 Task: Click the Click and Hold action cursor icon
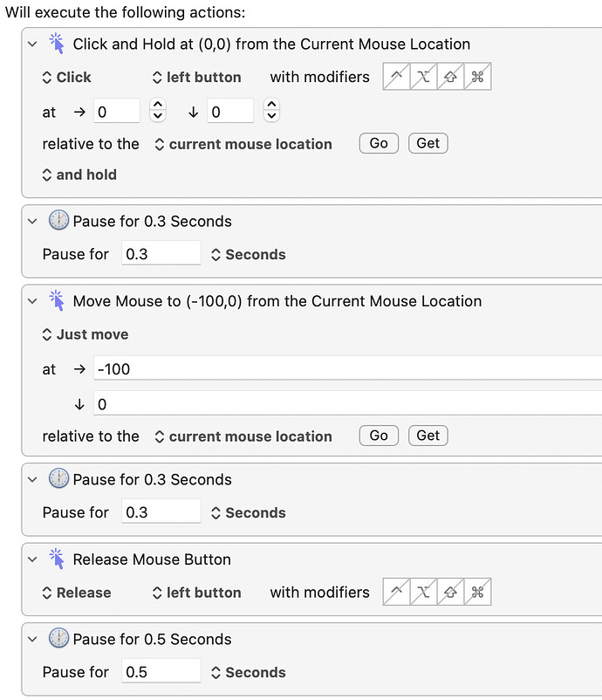(x=58, y=44)
